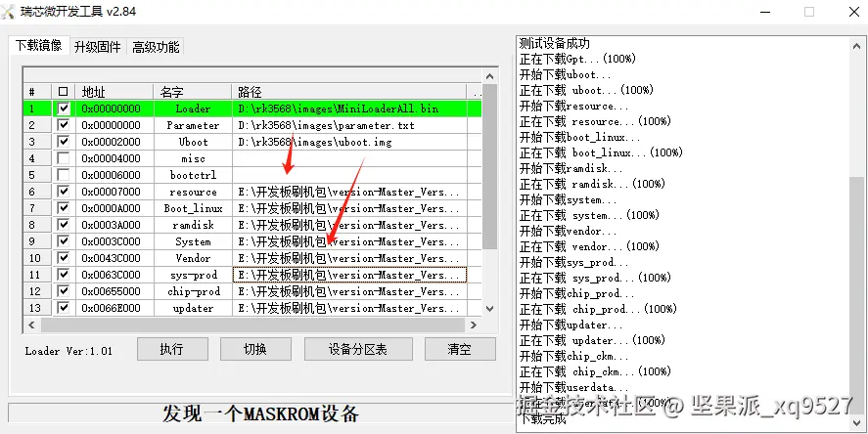Image resolution: width=868 pixels, height=434 pixels.
Task: Click row number 7 in the table
Action: tap(36, 208)
